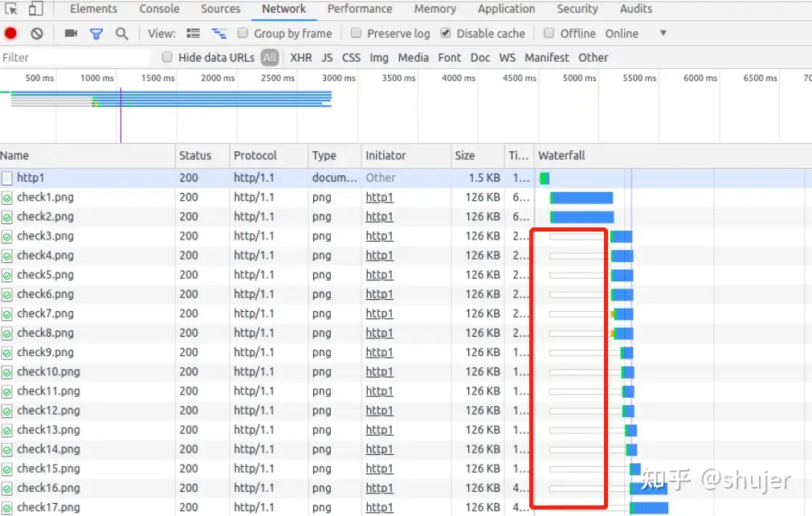Switch to the Console tab

159,9
